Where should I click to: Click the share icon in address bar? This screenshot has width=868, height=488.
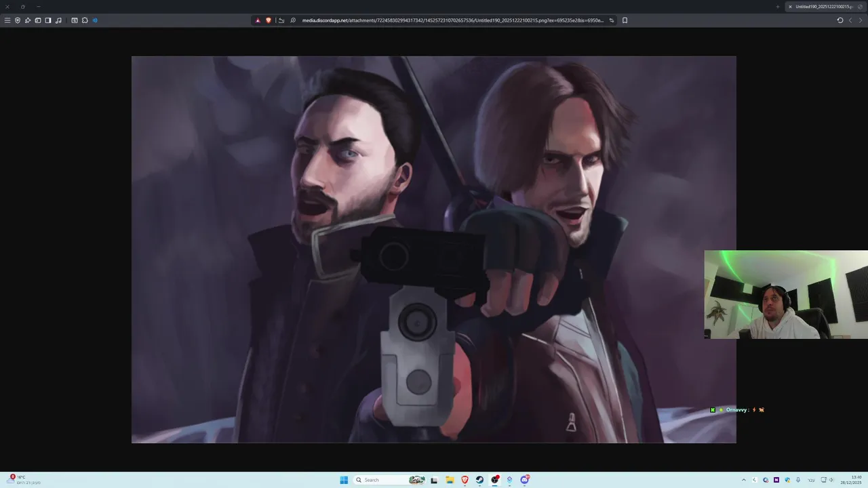[x=281, y=20]
